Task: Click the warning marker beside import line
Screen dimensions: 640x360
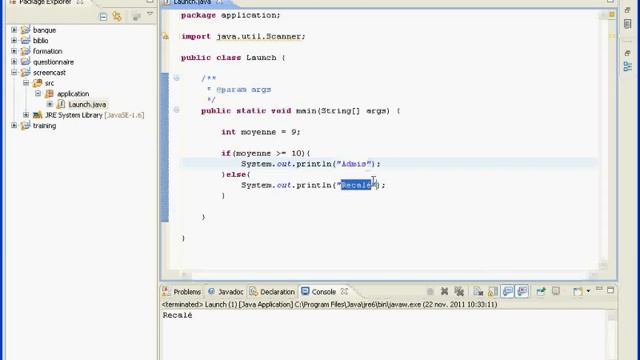Action: [166, 36]
